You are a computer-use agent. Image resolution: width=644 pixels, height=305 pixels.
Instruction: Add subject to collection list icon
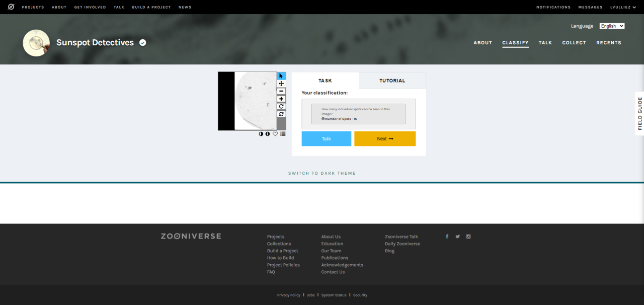click(x=283, y=134)
